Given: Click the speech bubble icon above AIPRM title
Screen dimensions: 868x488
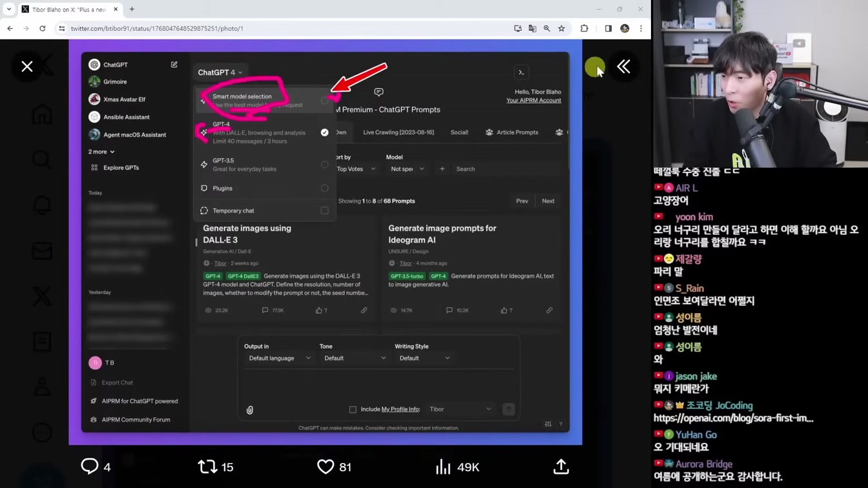Looking at the screenshot, I should pos(378,92).
